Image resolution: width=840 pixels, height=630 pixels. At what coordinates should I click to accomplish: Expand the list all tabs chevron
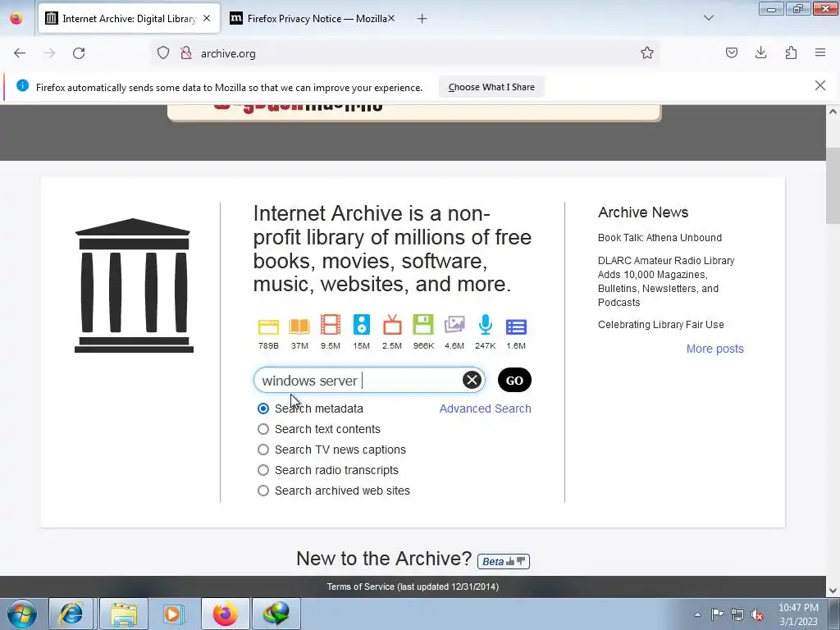click(709, 18)
